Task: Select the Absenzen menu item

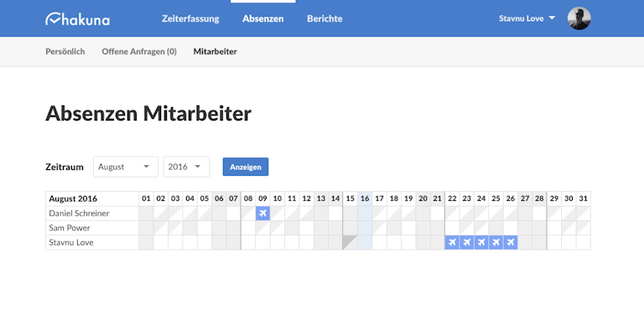Action: pos(262,19)
